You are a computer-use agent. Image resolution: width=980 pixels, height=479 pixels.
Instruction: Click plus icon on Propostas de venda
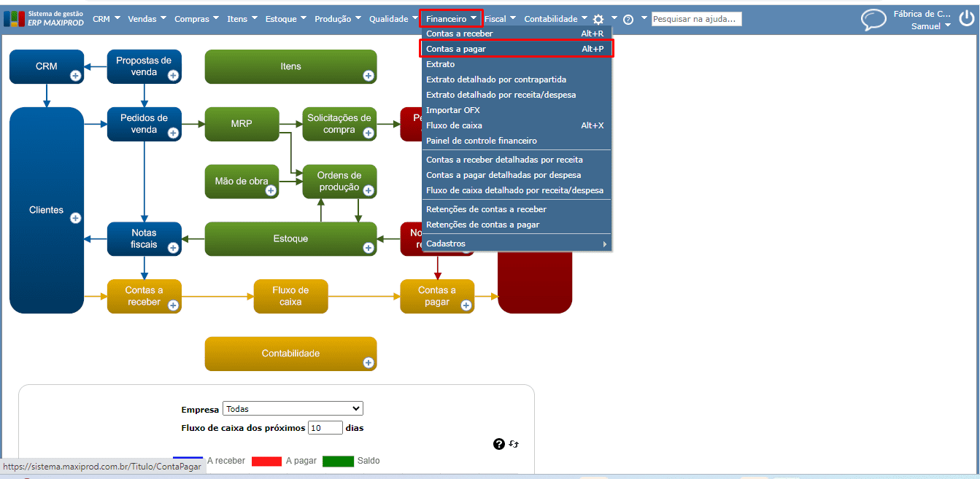click(x=173, y=75)
